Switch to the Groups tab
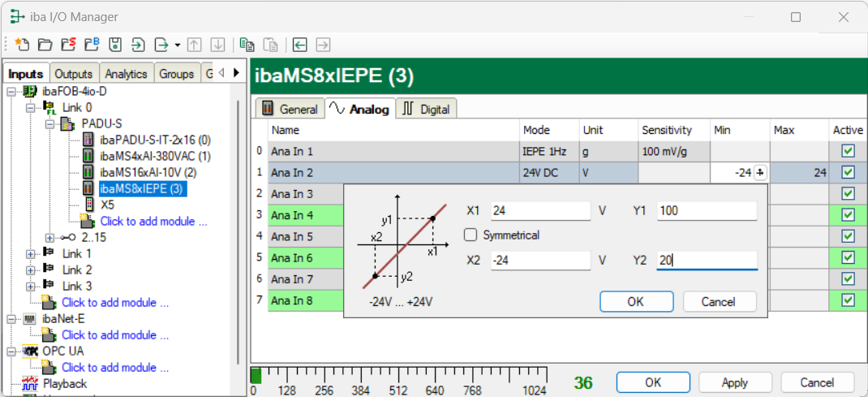Viewport: 868px width, 397px height. pyautogui.click(x=177, y=74)
